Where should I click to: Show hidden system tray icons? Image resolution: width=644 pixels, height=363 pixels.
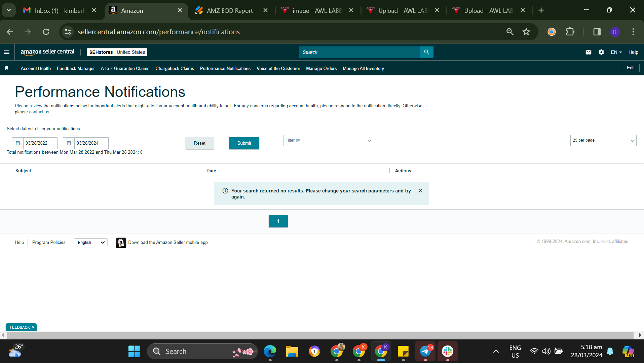(x=496, y=351)
